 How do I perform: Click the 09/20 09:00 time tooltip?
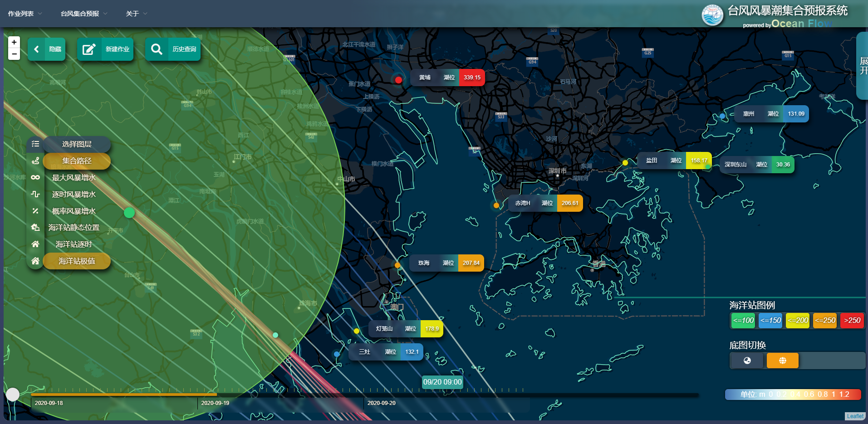click(442, 382)
